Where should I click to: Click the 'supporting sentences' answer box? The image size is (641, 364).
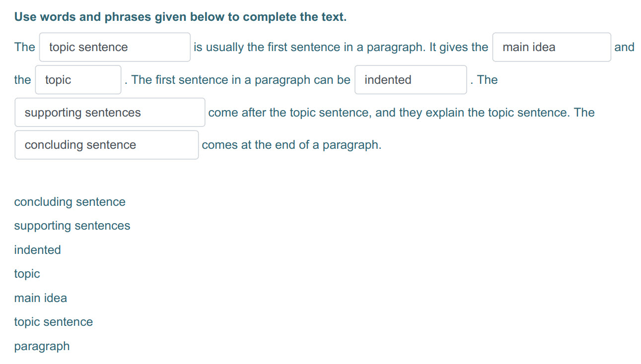click(x=110, y=113)
